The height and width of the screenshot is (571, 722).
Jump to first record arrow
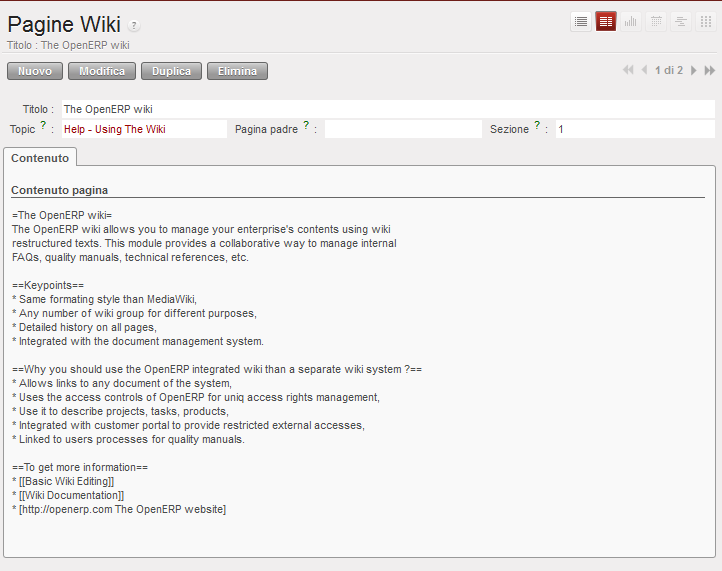coord(628,70)
